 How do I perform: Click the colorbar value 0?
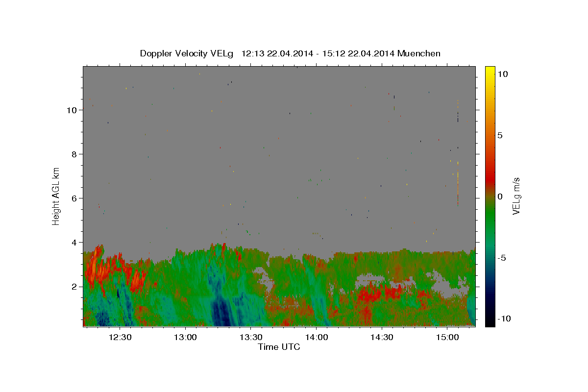point(500,196)
